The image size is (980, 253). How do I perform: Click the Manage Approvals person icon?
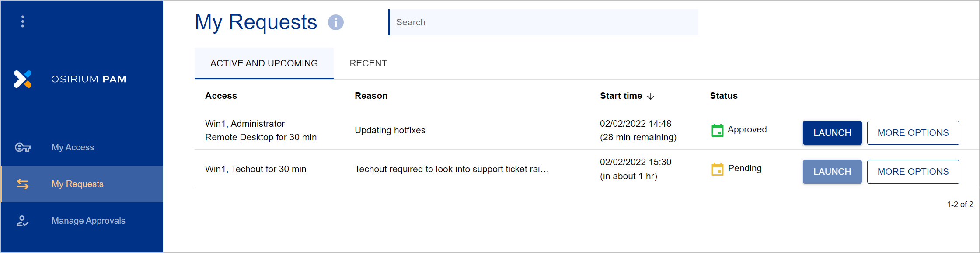click(x=23, y=221)
